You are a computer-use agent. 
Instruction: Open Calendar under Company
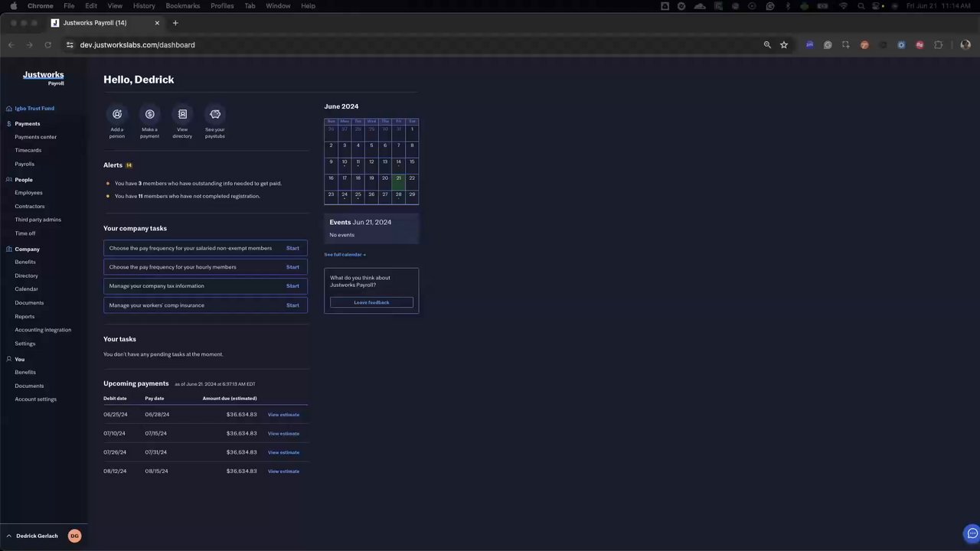tap(26, 289)
